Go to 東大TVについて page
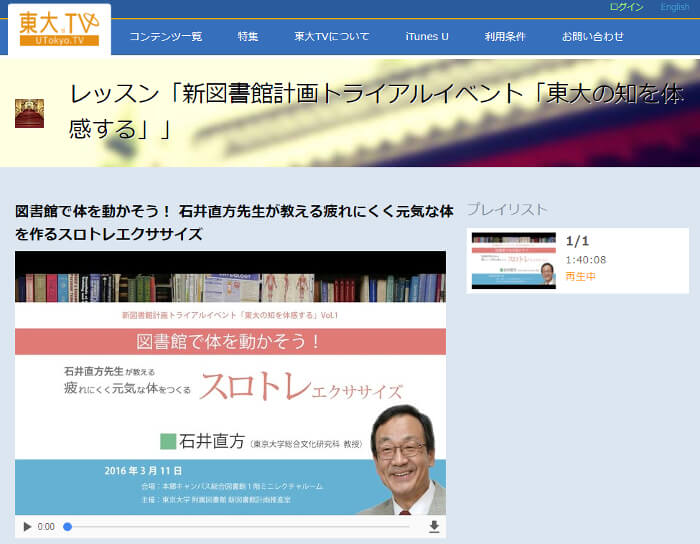 tap(331, 37)
